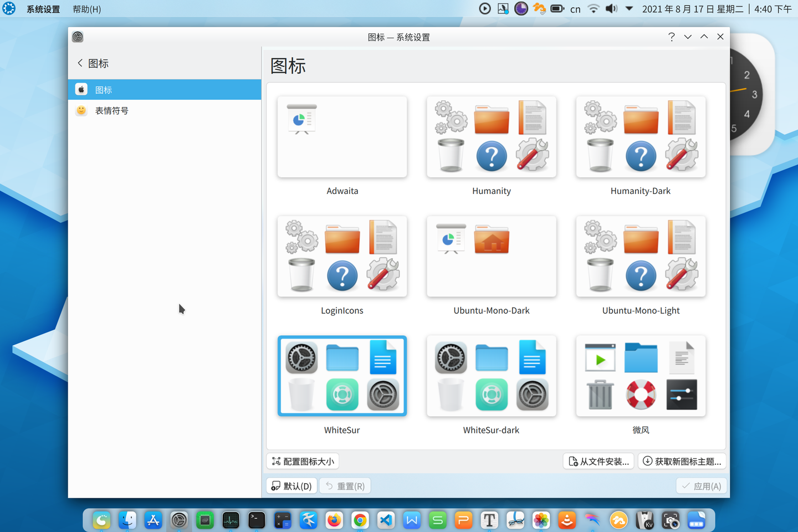Open System Settings gear in dock

click(179, 520)
